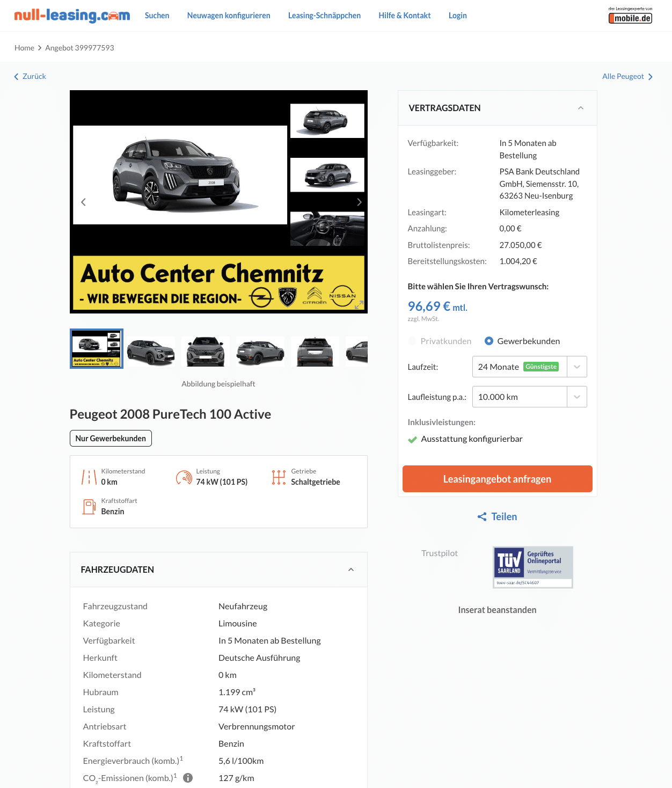The image size is (672, 788).
Task: Open the Laufzeit 24 Monate dropdown
Action: click(529, 367)
